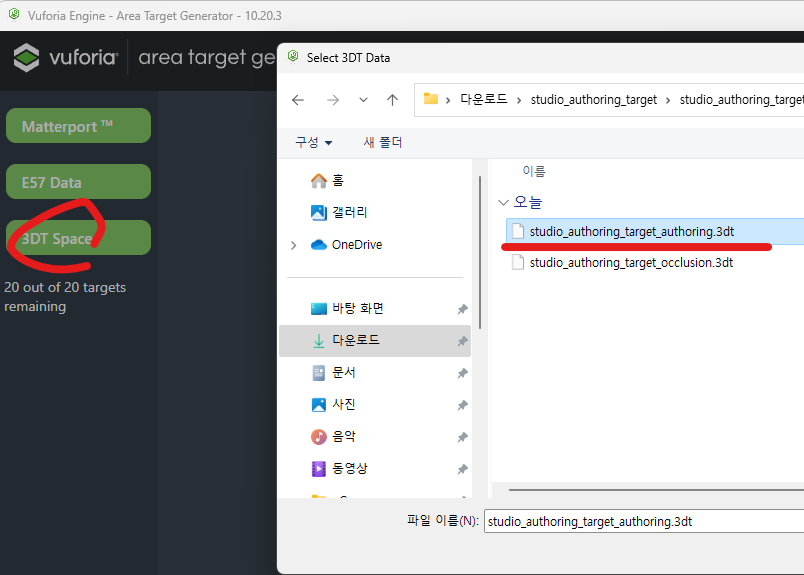Select studio_authoring_target_authoring.3dt file
The image size is (804, 575).
coord(655,231)
